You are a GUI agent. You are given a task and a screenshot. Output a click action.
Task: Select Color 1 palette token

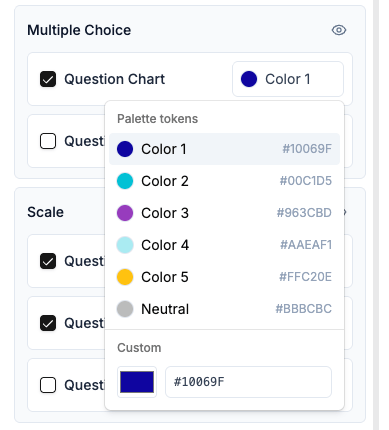coord(224,149)
